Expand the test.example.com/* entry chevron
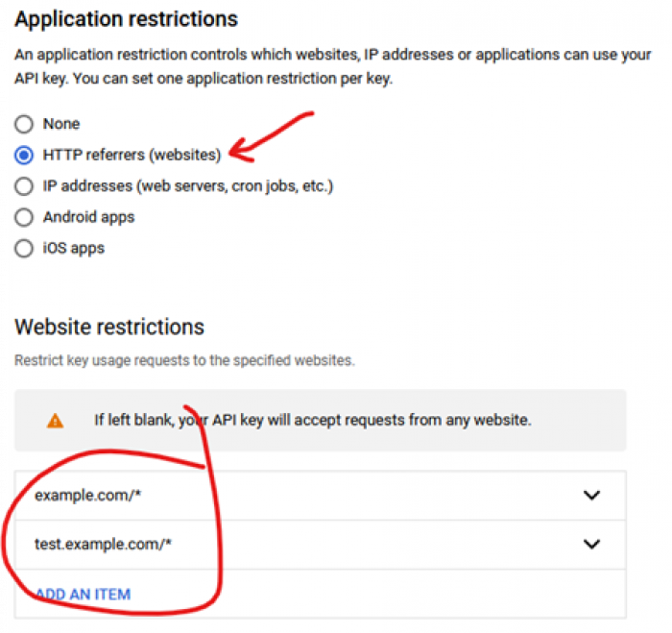This screenshot has height=633, width=672. point(591,544)
